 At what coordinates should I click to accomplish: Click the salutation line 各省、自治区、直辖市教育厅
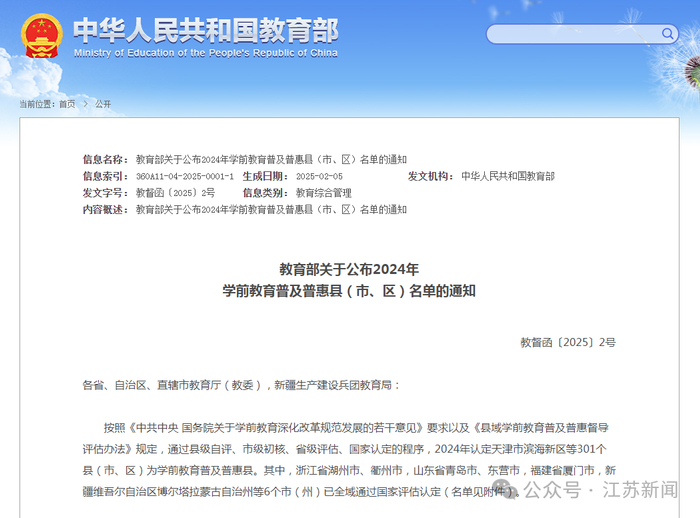tap(241, 385)
